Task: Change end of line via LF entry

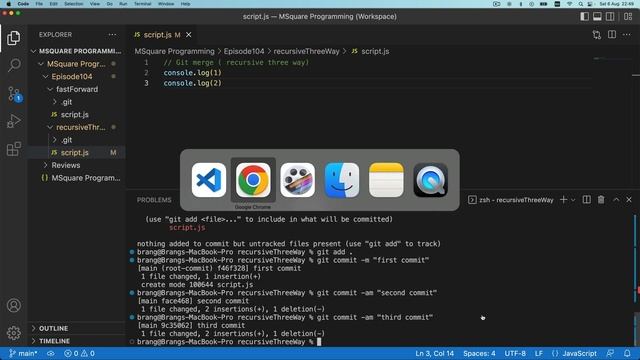Action: pyautogui.click(x=539, y=353)
